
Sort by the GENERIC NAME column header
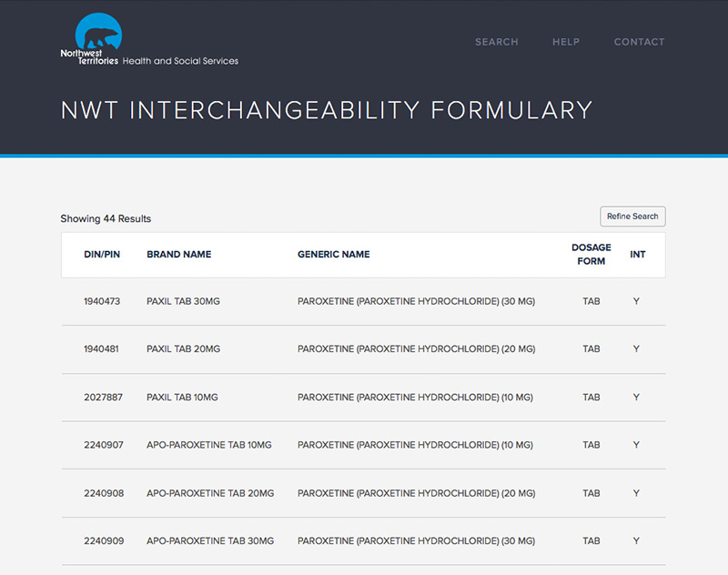pos(333,255)
